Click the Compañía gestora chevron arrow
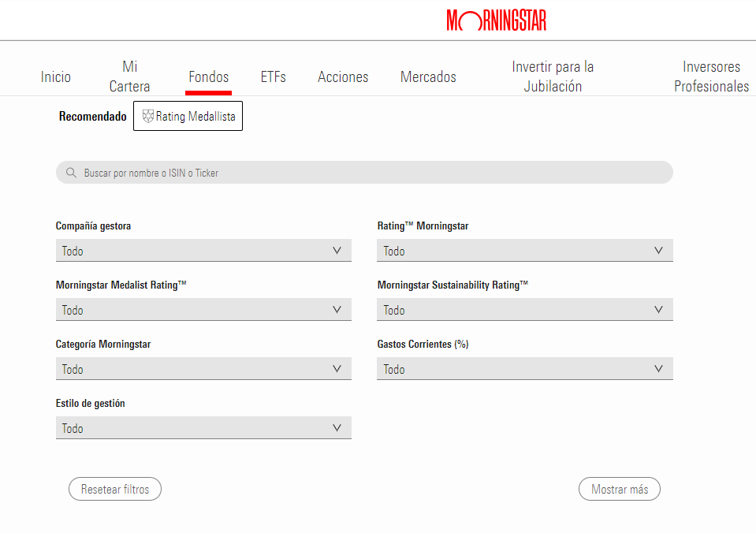Screen dimensions: 756x533 pyautogui.click(x=337, y=251)
